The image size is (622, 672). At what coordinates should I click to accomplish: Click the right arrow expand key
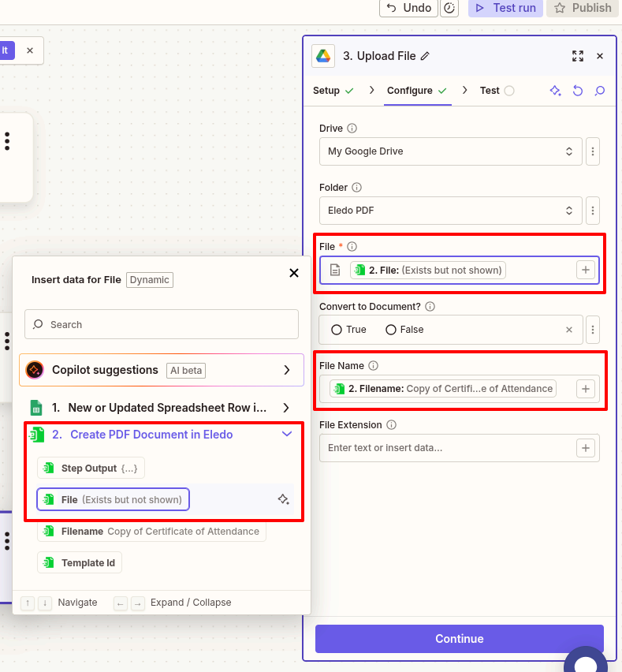pyautogui.click(x=137, y=603)
